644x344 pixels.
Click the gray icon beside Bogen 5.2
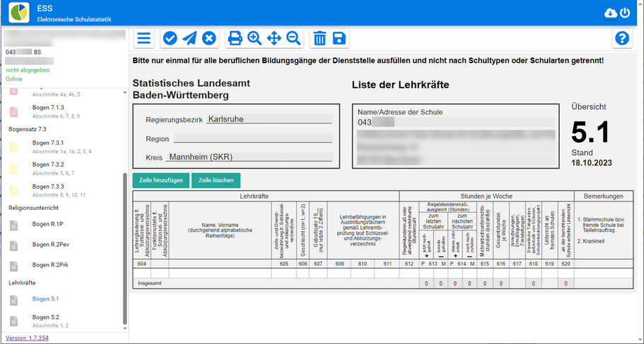click(14, 321)
